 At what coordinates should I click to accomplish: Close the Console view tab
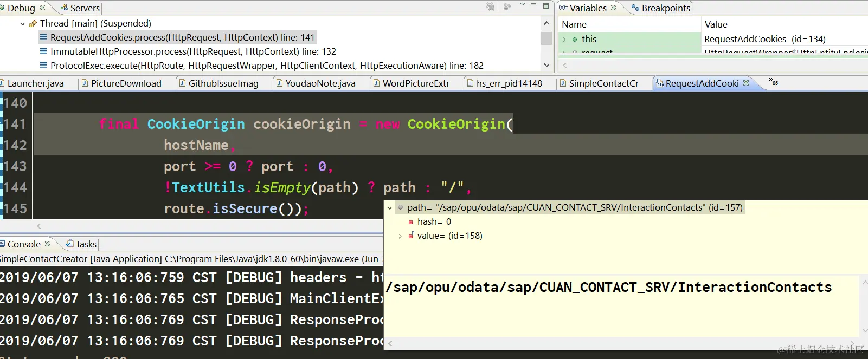[48, 244]
